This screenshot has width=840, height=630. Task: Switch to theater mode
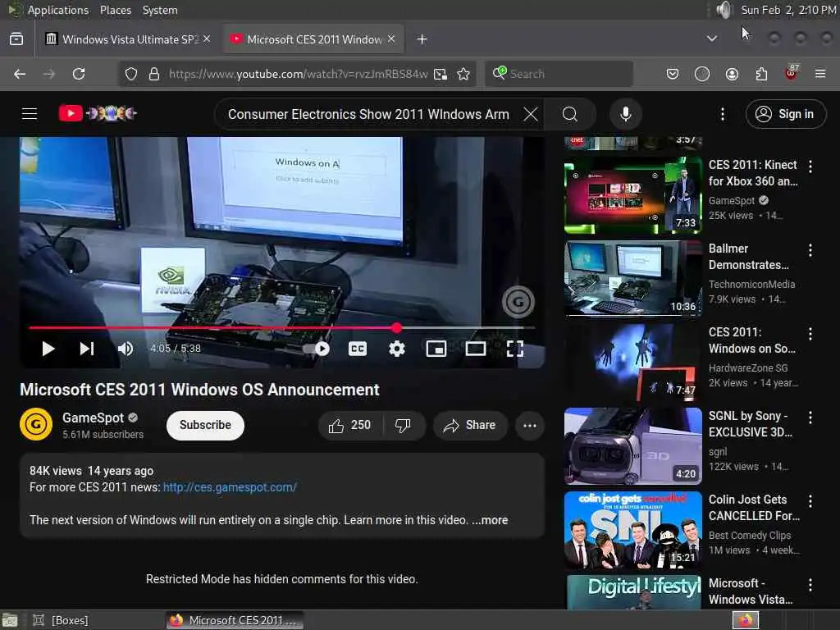click(476, 349)
